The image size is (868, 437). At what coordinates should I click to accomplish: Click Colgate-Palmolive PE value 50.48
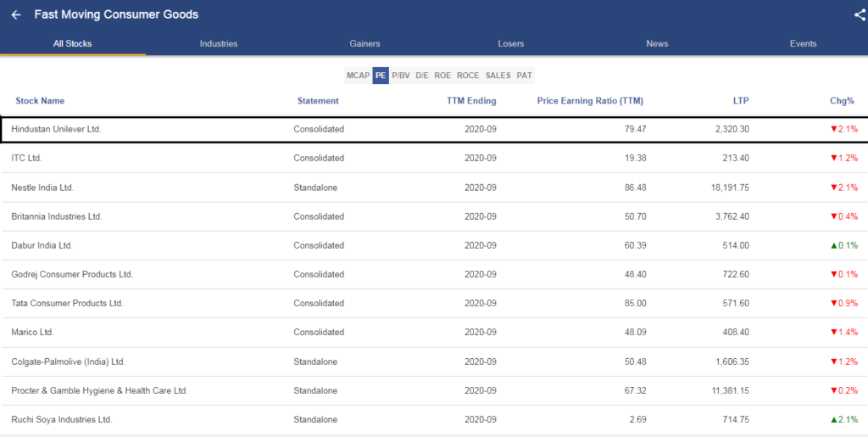point(636,361)
